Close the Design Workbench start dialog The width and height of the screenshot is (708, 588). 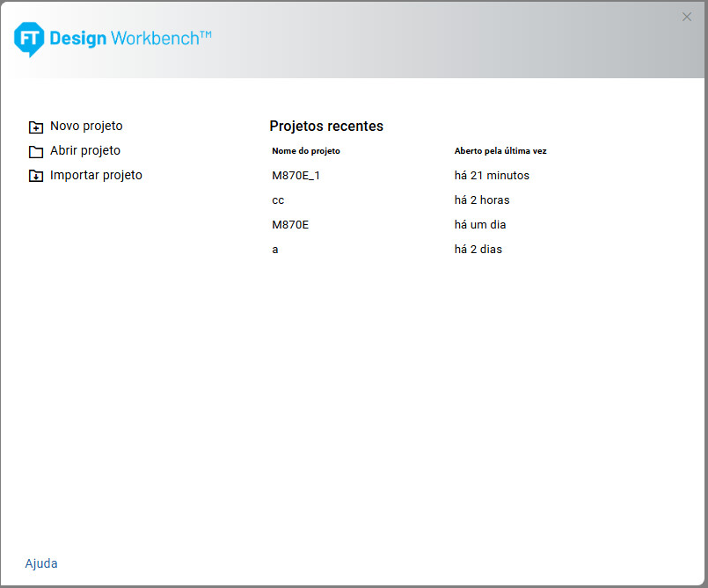[687, 17]
